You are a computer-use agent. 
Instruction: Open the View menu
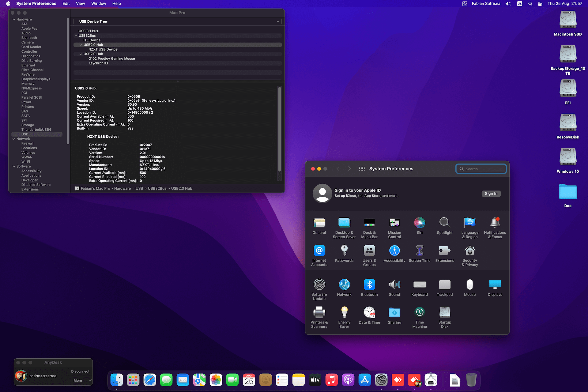tap(80, 4)
